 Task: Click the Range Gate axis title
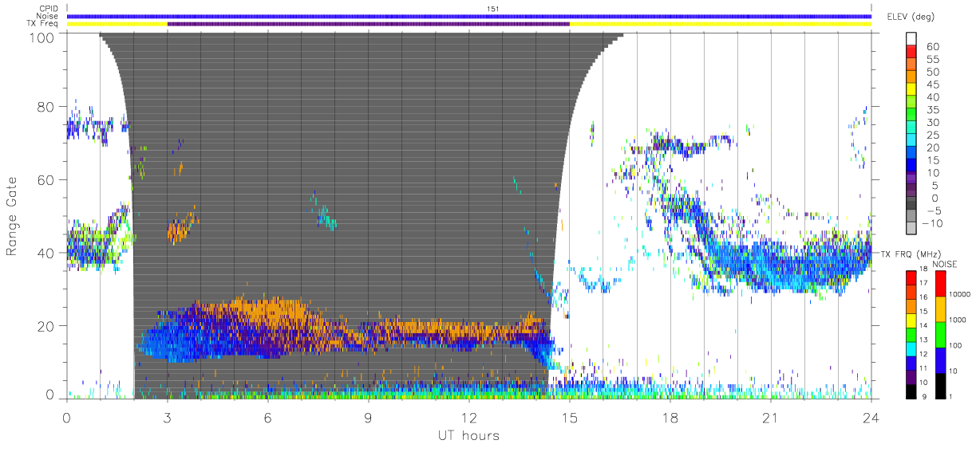pyautogui.click(x=12, y=216)
